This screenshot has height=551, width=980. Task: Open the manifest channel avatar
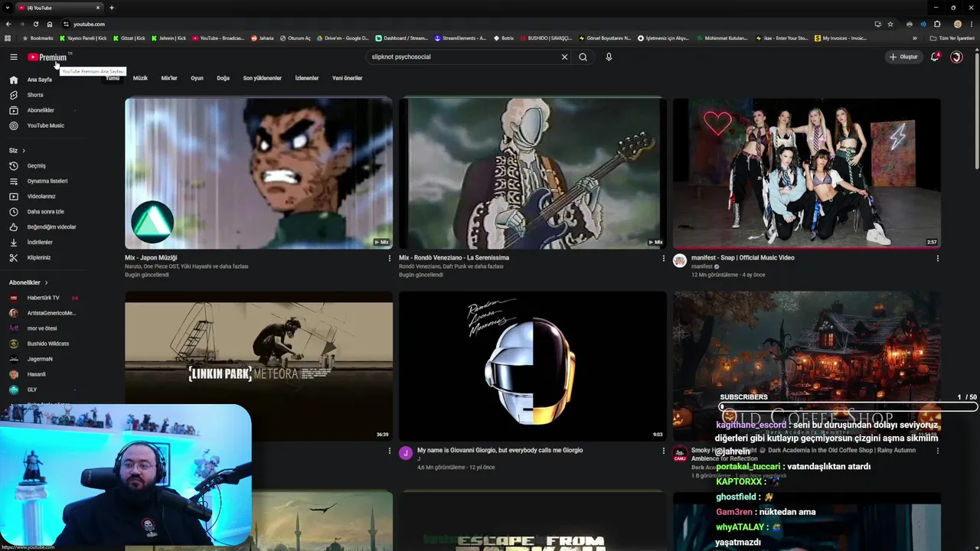tap(680, 261)
